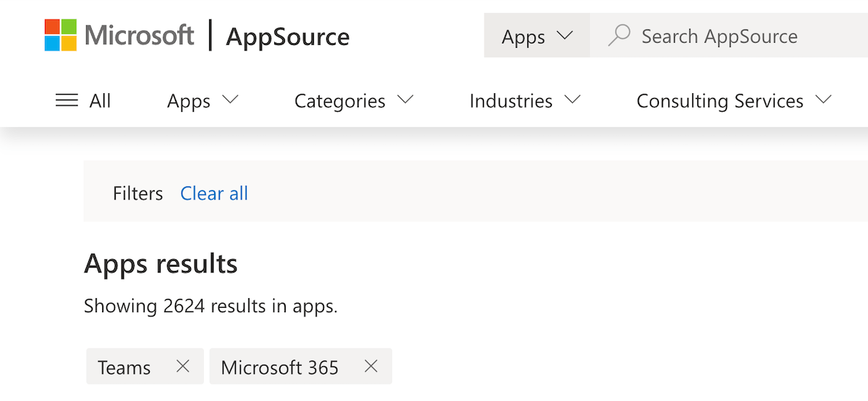Click the Clear all filters link
This screenshot has height=401, width=868.
214,194
